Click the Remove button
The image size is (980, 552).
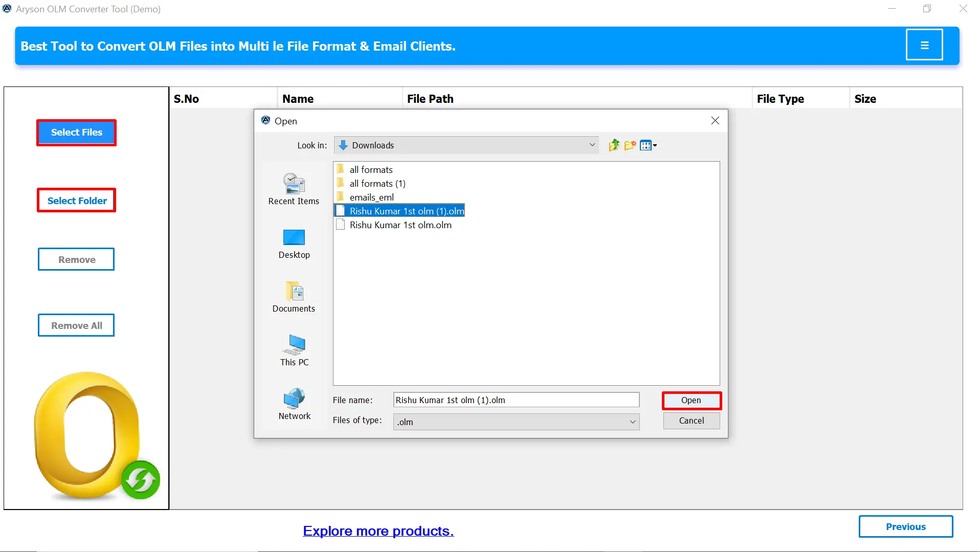[76, 259]
